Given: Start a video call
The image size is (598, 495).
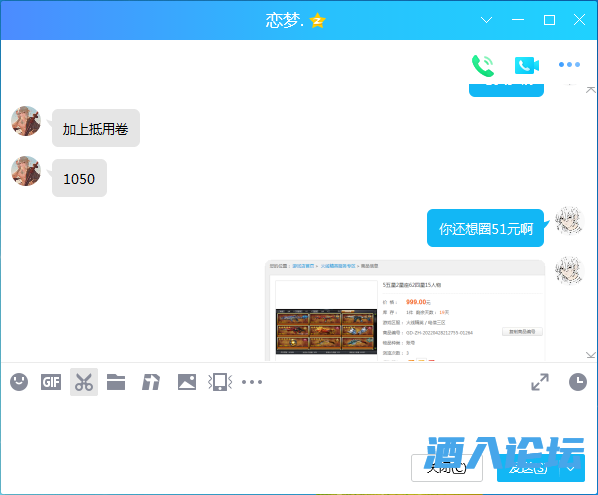Looking at the screenshot, I should 527,66.
